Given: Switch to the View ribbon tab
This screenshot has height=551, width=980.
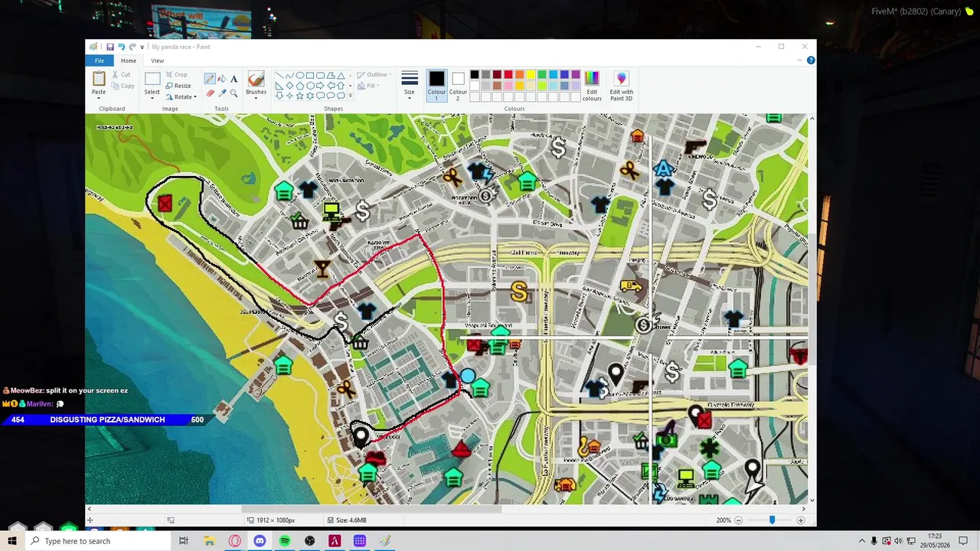Looking at the screenshot, I should [x=157, y=60].
